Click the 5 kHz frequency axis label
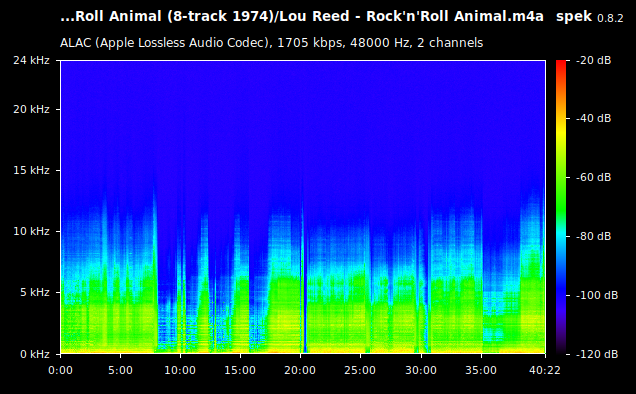Viewport: 636px width, 394px height. (35, 292)
